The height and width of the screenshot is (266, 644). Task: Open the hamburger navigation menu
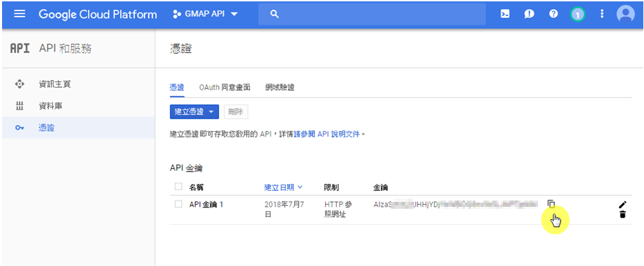pyautogui.click(x=19, y=14)
